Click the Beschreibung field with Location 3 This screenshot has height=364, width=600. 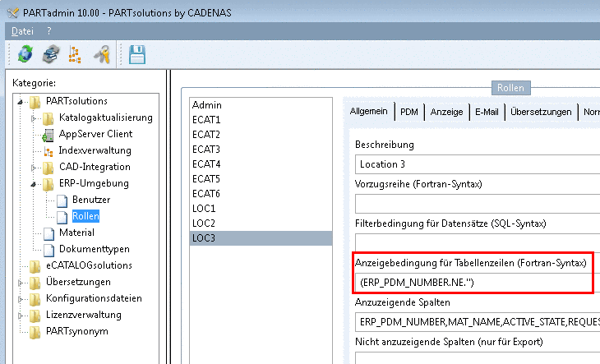pos(478,164)
